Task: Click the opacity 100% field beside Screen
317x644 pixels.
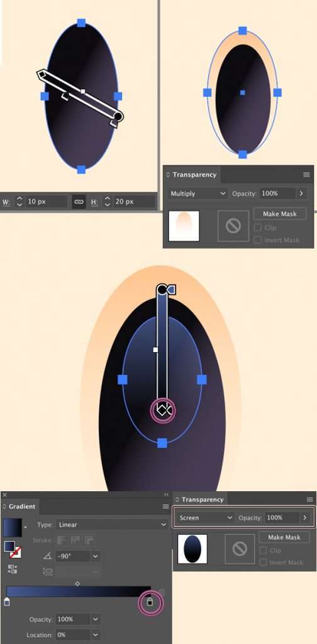Action: pos(282,518)
